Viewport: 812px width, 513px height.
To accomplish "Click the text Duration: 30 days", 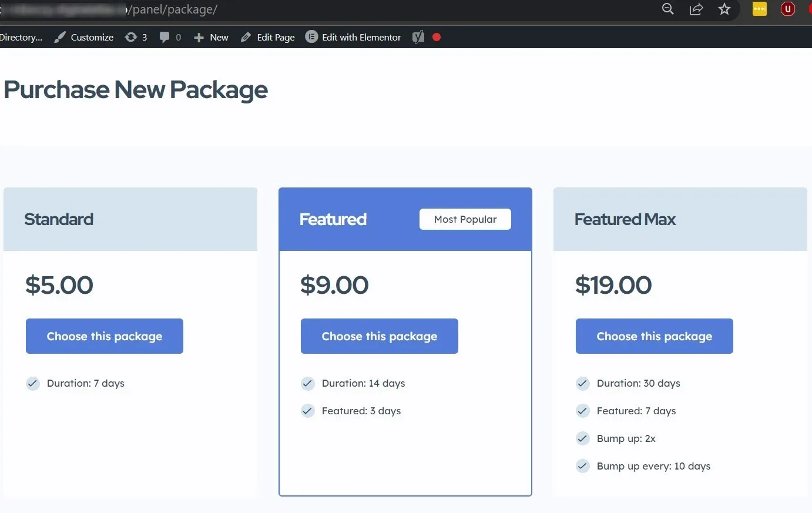I will point(639,383).
